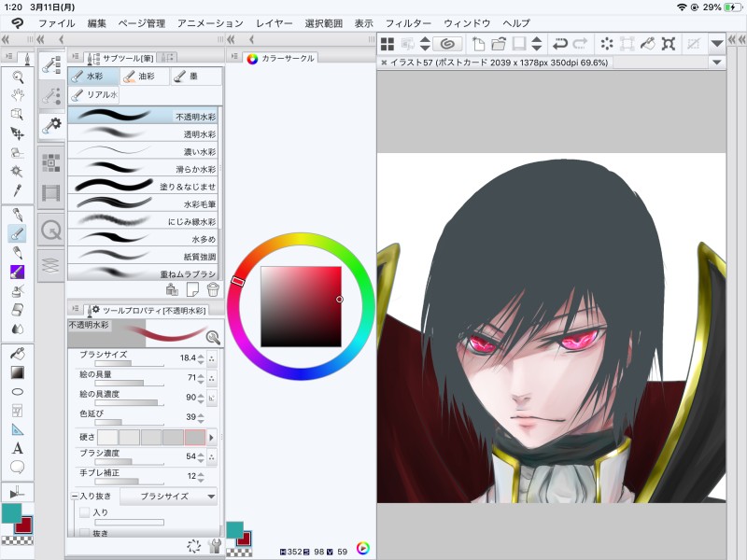Viewport: 747px width, 560px height.
Task: Collapse the 入り抜き section
Action: coord(75,497)
